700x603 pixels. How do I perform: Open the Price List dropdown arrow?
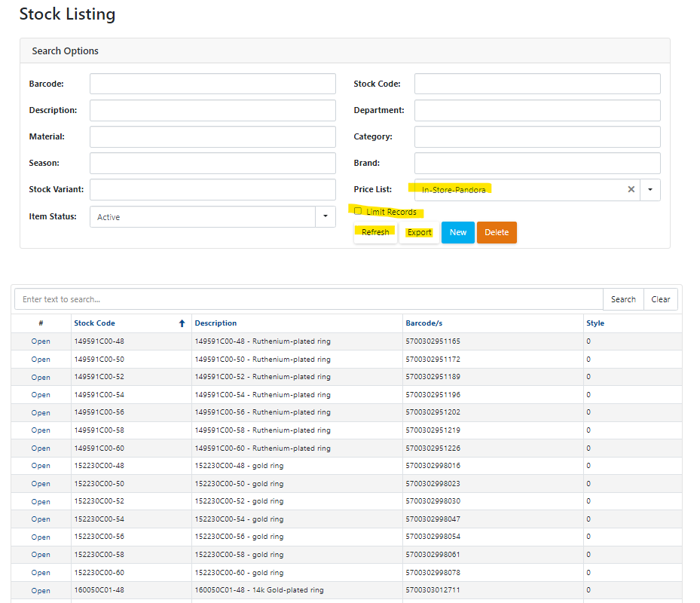click(650, 190)
